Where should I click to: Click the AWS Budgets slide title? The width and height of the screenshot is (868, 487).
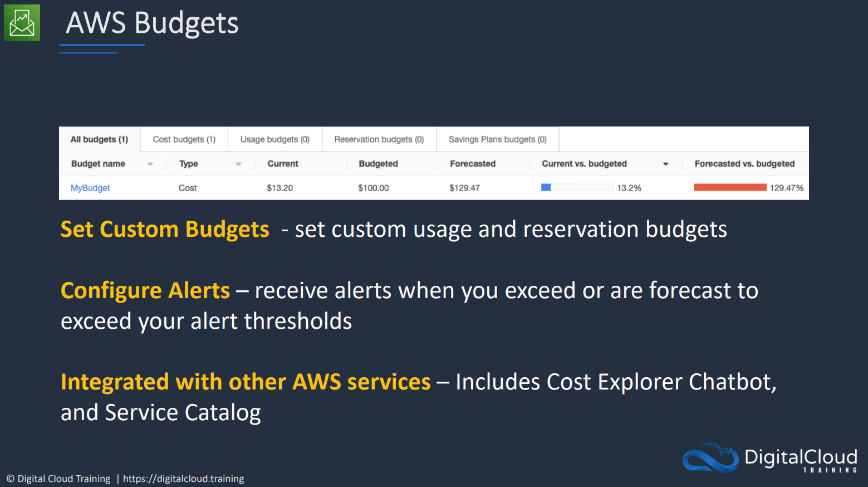pyautogui.click(x=153, y=23)
